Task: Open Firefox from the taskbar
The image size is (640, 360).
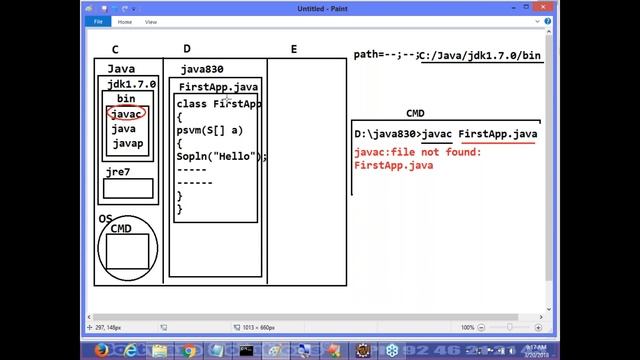Action: (102, 351)
